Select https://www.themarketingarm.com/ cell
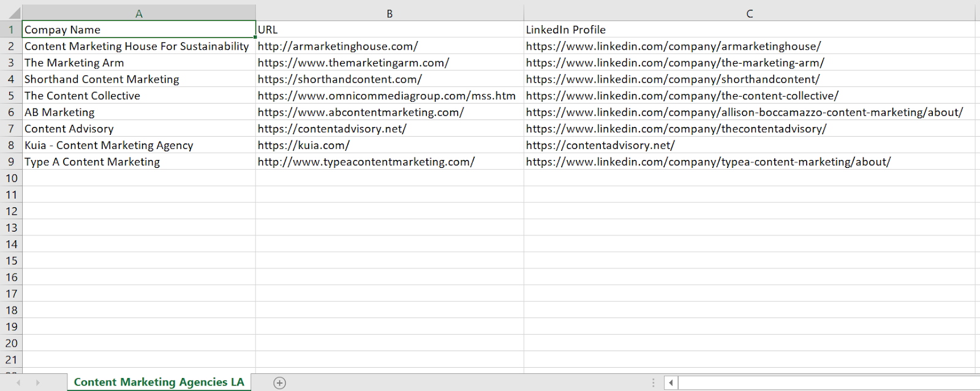Screen dimensions: 980x391 (x=390, y=63)
